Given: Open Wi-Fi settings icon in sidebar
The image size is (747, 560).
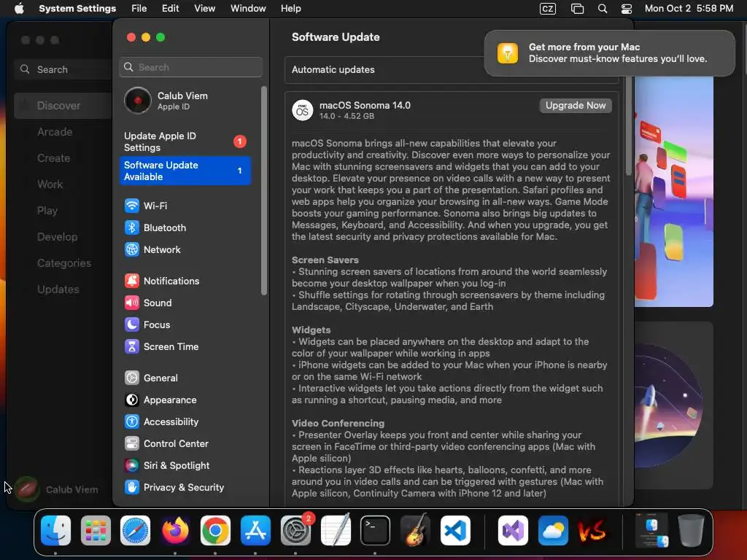Looking at the screenshot, I should (x=131, y=206).
